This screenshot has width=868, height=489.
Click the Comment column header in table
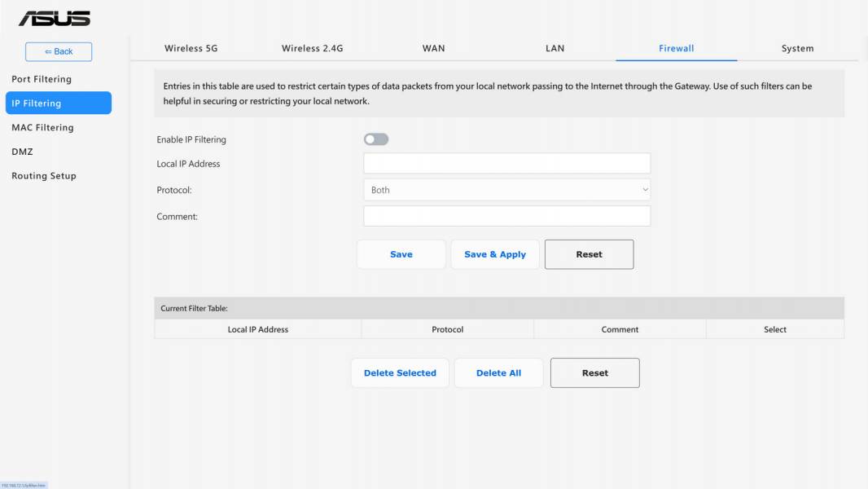[x=620, y=329]
